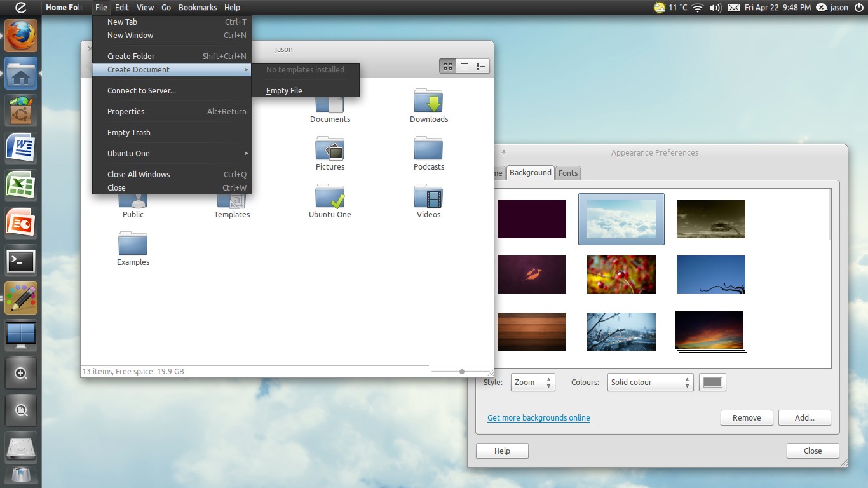Open the Downloads folder icon
This screenshot has height=488, width=868.
pyautogui.click(x=429, y=106)
